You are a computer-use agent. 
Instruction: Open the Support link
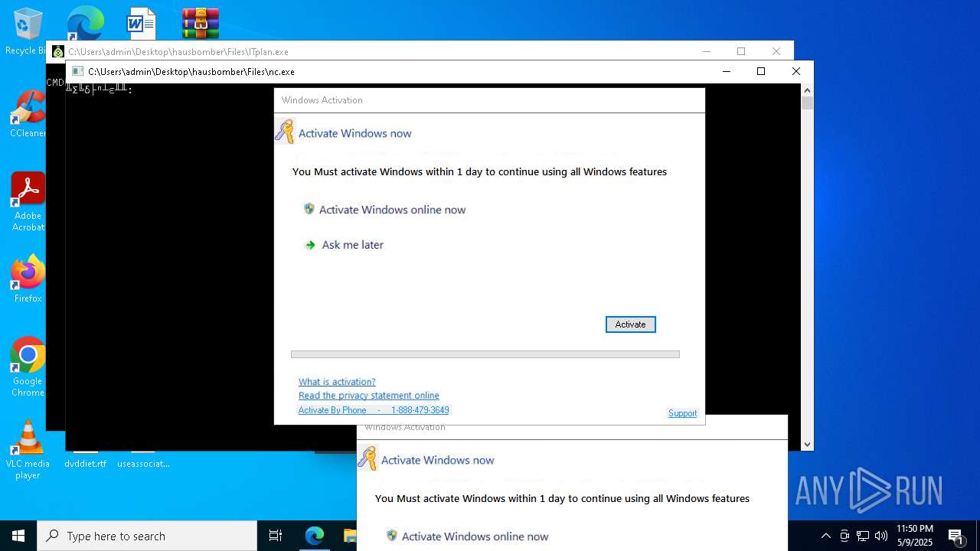(682, 413)
